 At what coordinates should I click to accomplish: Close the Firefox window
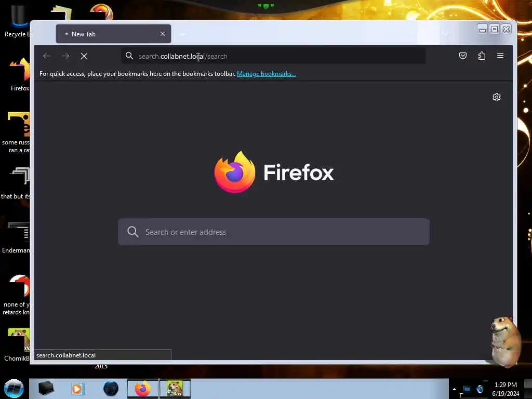point(507,29)
